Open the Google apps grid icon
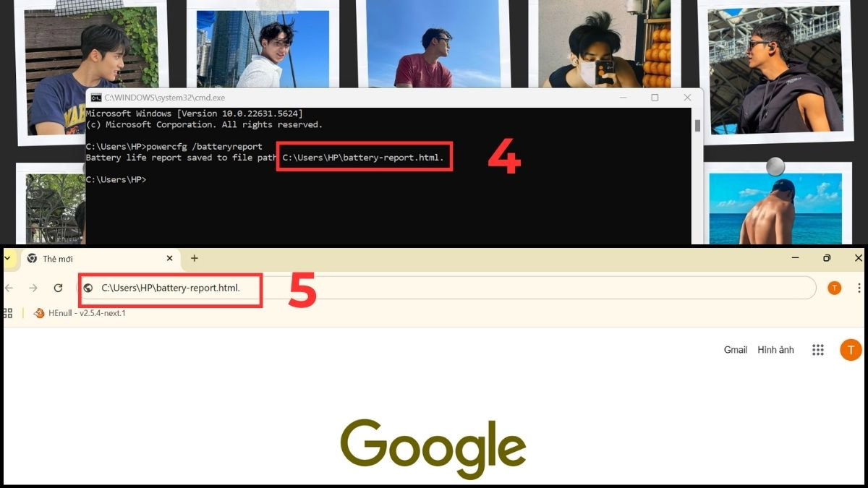 [x=818, y=350]
